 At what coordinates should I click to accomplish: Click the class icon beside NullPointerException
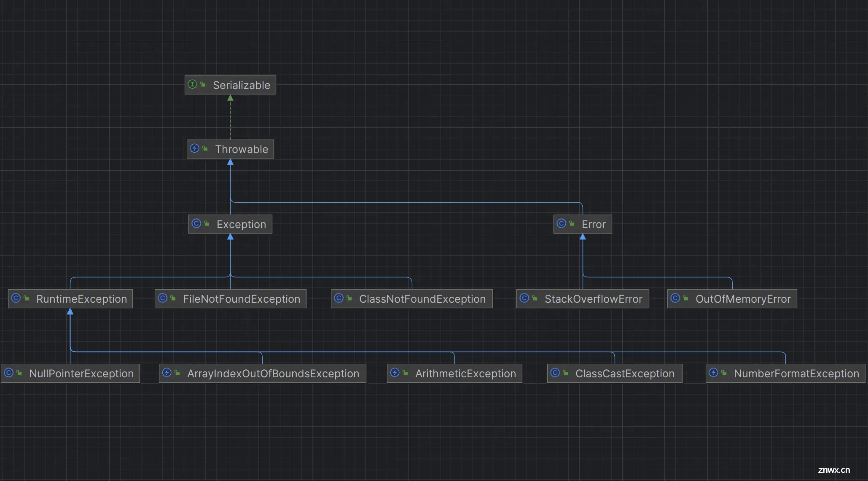pyautogui.click(x=8, y=373)
